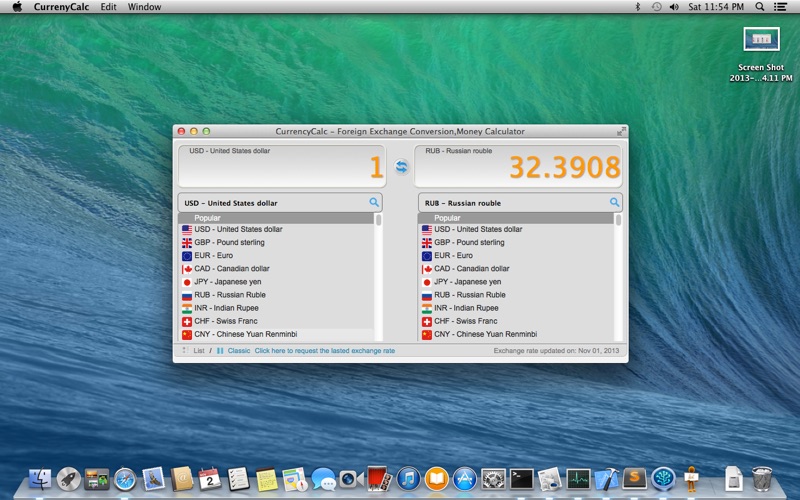Select INR Indian Rupee in right list
Viewport: 800px width, 500px height.
(x=516, y=308)
